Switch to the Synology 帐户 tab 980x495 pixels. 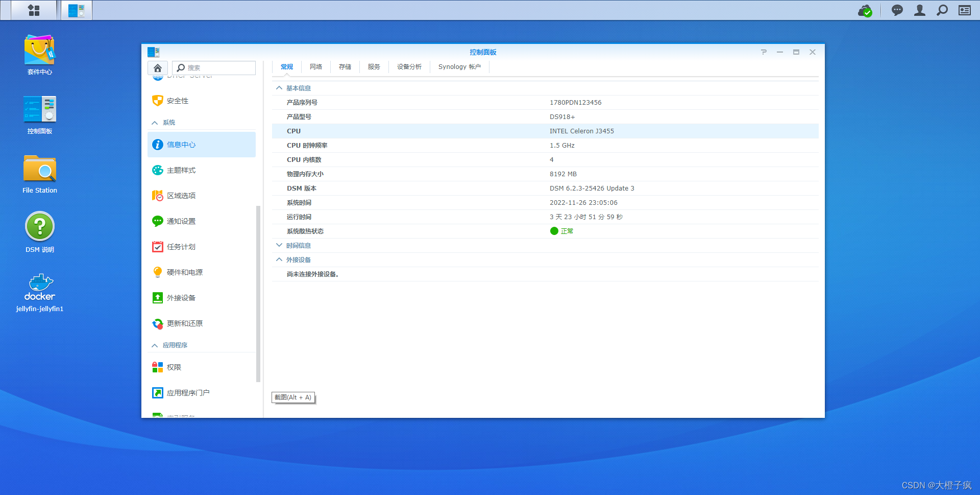click(459, 67)
